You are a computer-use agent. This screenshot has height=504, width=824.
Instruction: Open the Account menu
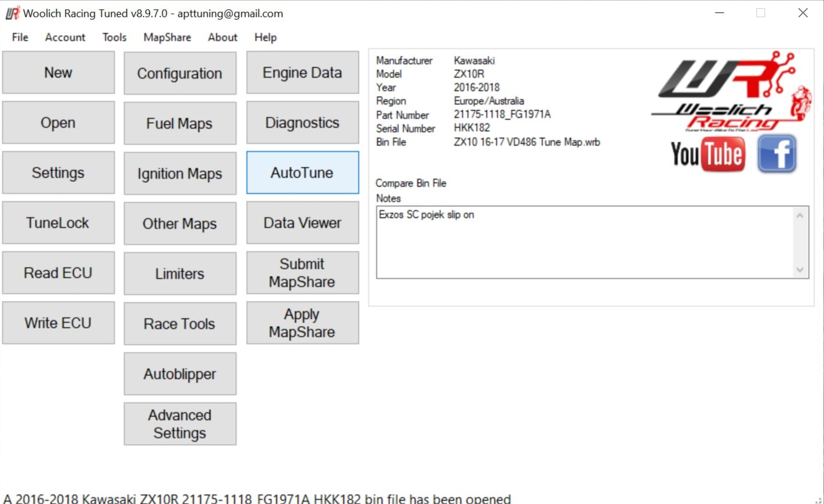pyautogui.click(x=65, y=37)
